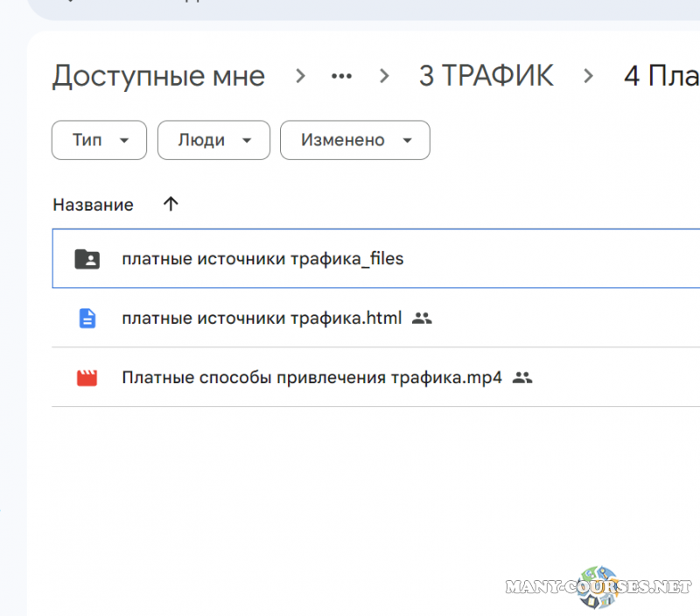The width and height of the screenshot is (700, 616).
Task: Click the shared people icon beside платные источники трафика.html
Action: coord(422,318)
